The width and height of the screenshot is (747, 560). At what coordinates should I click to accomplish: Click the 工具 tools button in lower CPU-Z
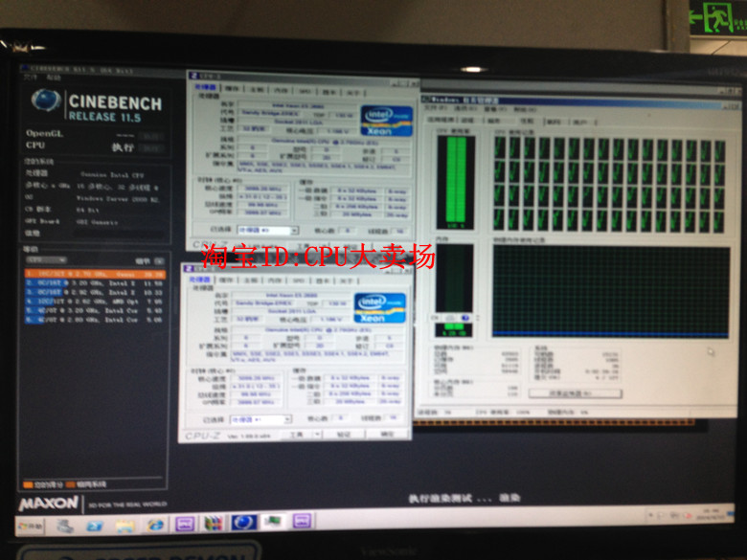click(297, 435)
